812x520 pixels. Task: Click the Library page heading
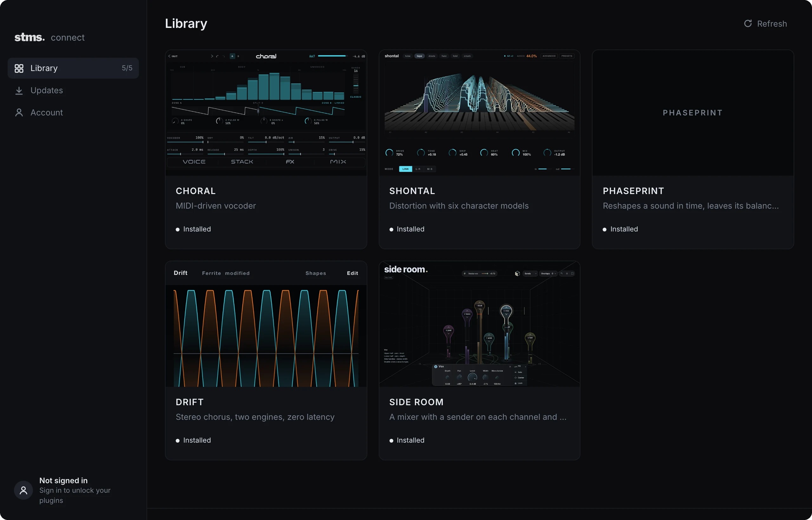pos(186,24)
